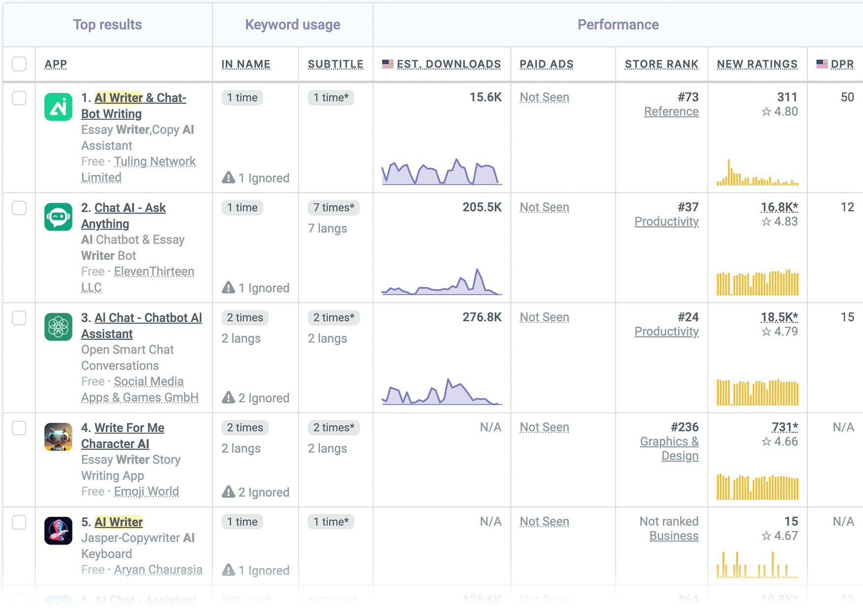Screen dimensions: 863x616
Task: Click the star icon next to 4.79 rating
Action: [x=766, y=332]
